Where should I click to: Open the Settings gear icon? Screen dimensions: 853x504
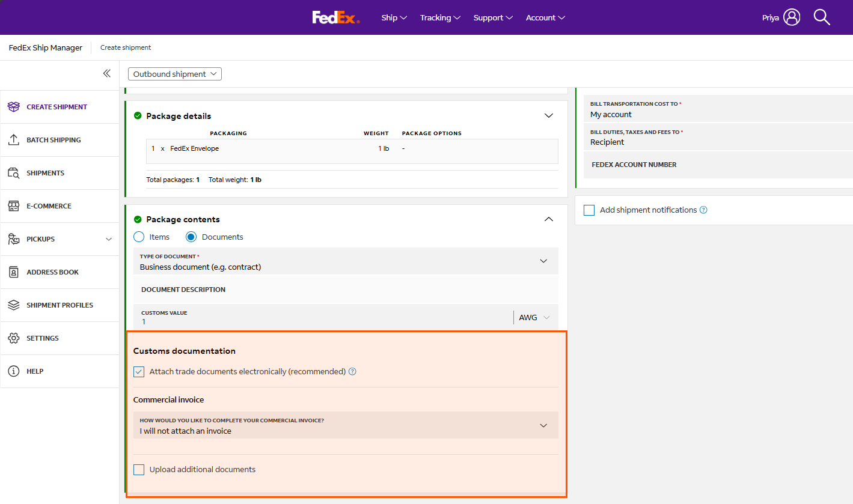point(14,338)
